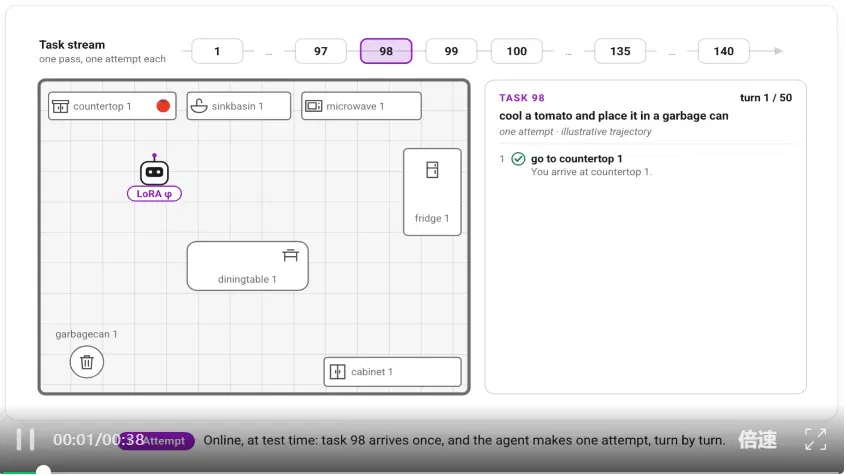The width and height of the screenshot is (846, 475).
Task: Open the 倍速 playback speed menu
Action: click(x=758, y=440)
